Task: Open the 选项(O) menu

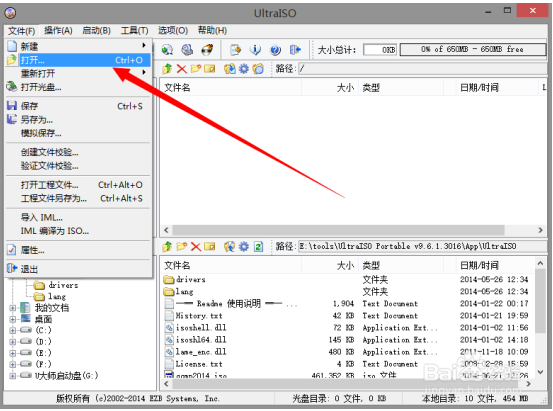Action: (x=173, y=31)
